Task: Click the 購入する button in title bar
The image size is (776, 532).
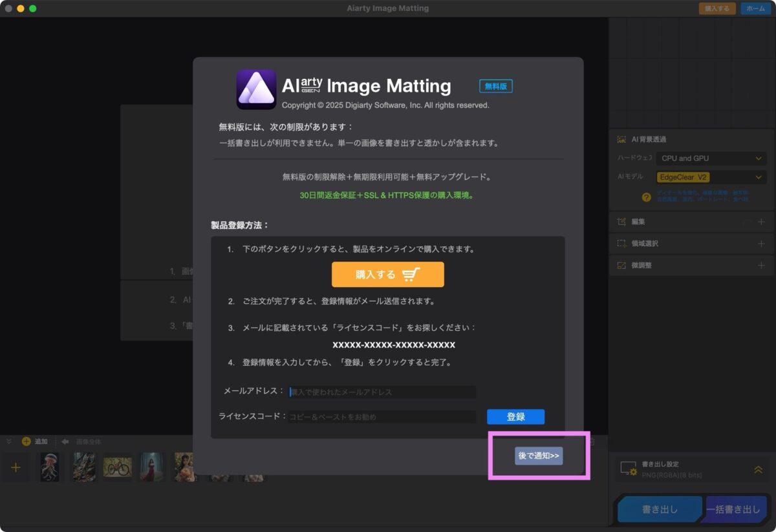Action: [717, 8]
